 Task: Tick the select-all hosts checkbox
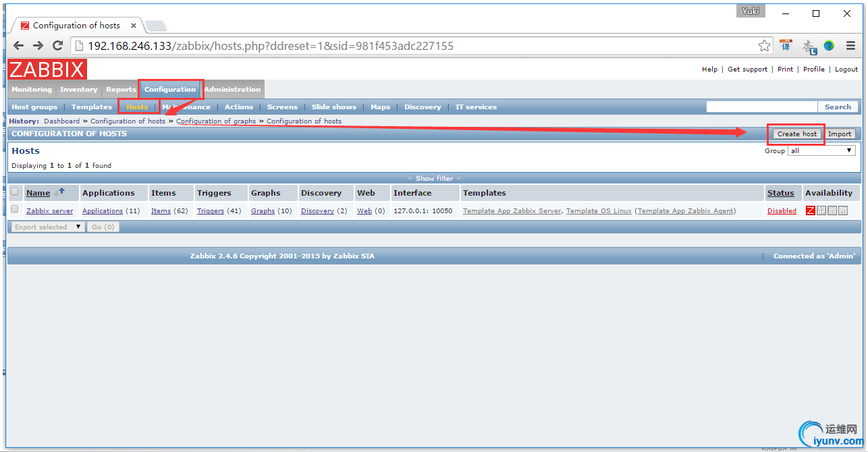[15, 192]
